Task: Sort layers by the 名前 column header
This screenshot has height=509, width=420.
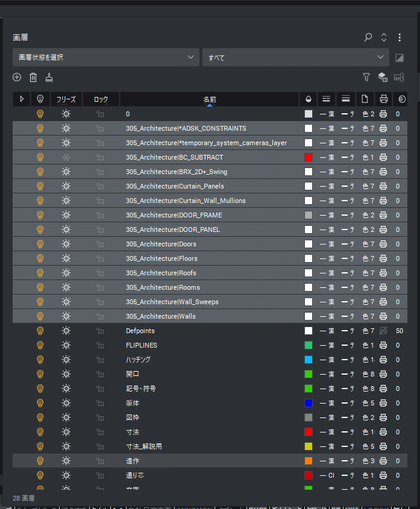Action: point(209,99)
